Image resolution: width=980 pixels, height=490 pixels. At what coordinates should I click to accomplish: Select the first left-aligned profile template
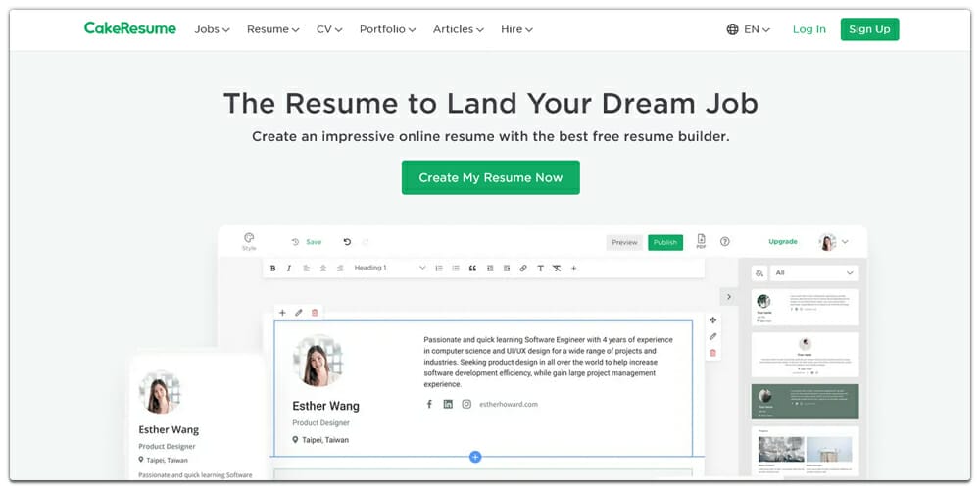click(x=805, y=307)
